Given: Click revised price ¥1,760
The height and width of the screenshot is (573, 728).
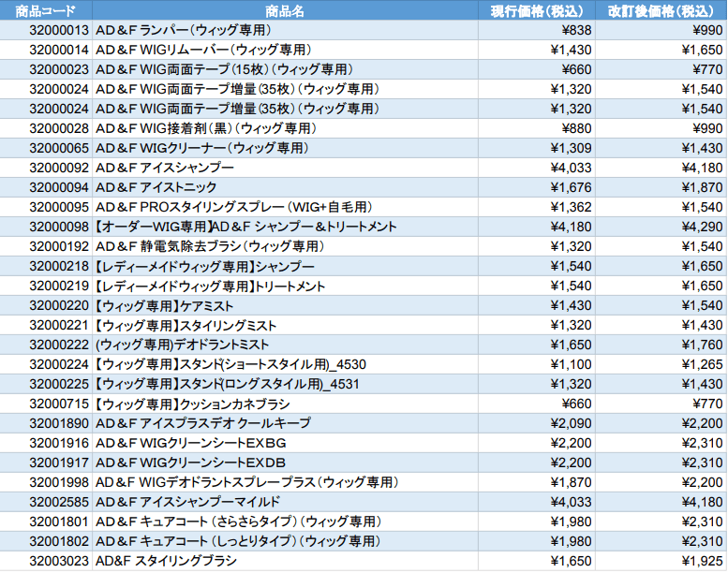Looking at the screenshot, I should 661,345.
